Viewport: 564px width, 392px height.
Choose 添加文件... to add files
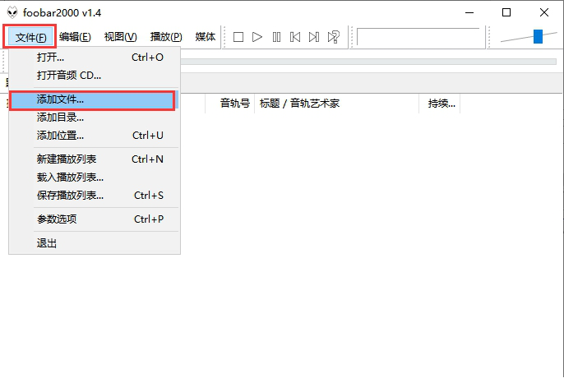(93, 99)
